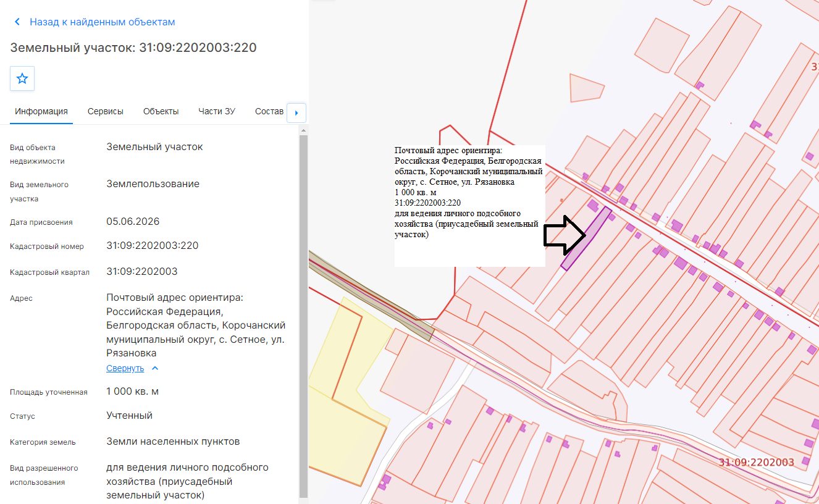Click area value "1 000 кв. м"

133,392
